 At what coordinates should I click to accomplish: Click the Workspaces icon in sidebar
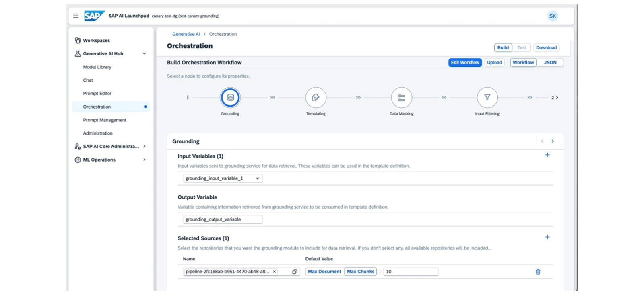78,41
